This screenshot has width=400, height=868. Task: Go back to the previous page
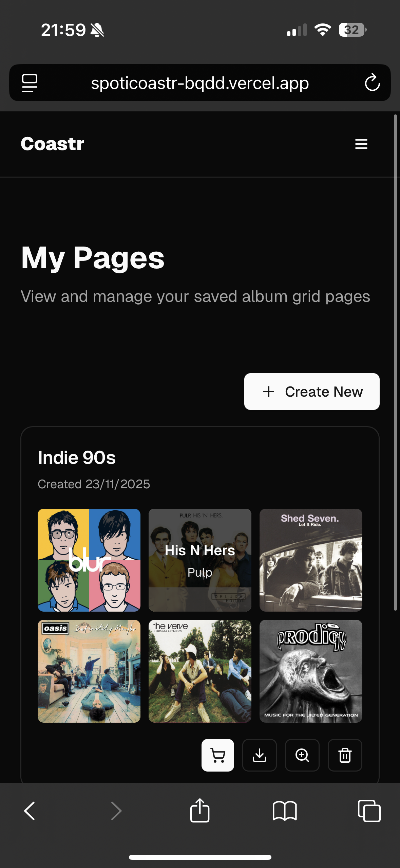click(30, 810)
